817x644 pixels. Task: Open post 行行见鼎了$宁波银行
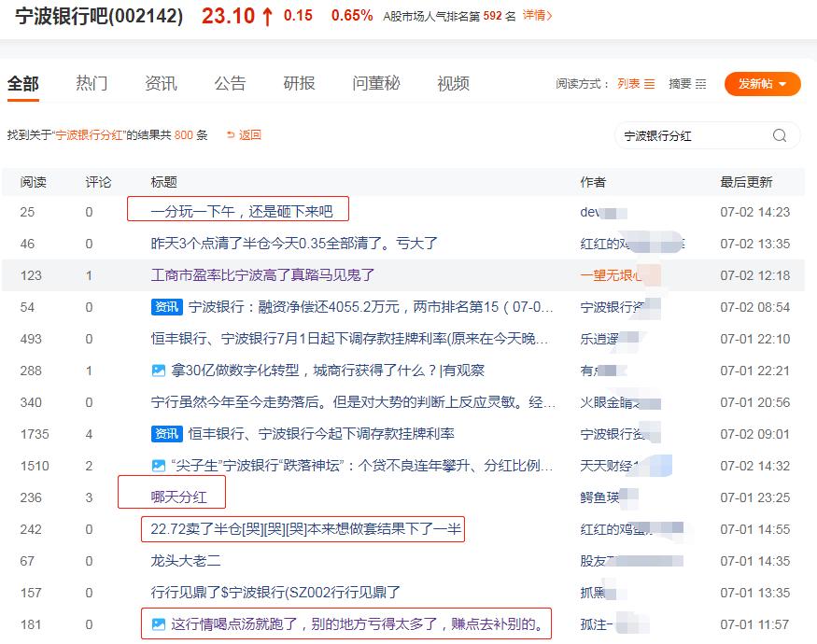[275, 593]
